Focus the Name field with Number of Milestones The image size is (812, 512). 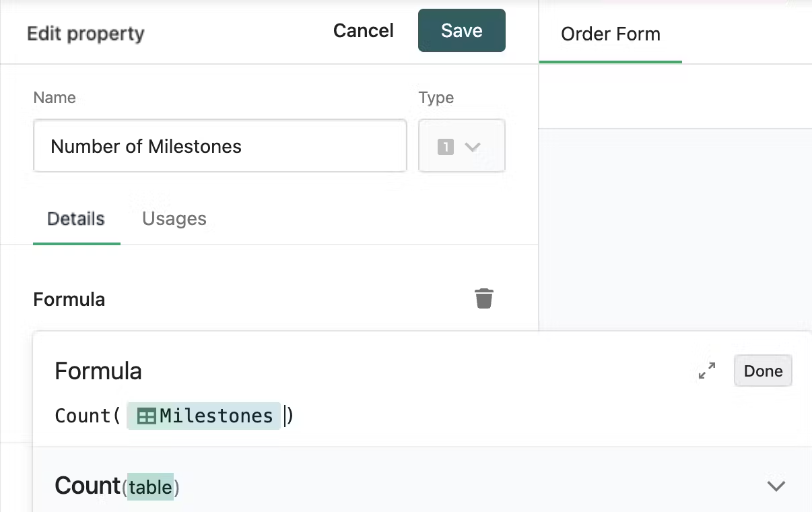(219, 146)
